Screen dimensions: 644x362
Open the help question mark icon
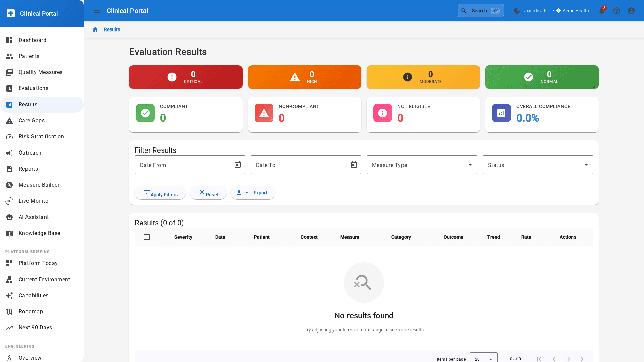tap(616, 11)
